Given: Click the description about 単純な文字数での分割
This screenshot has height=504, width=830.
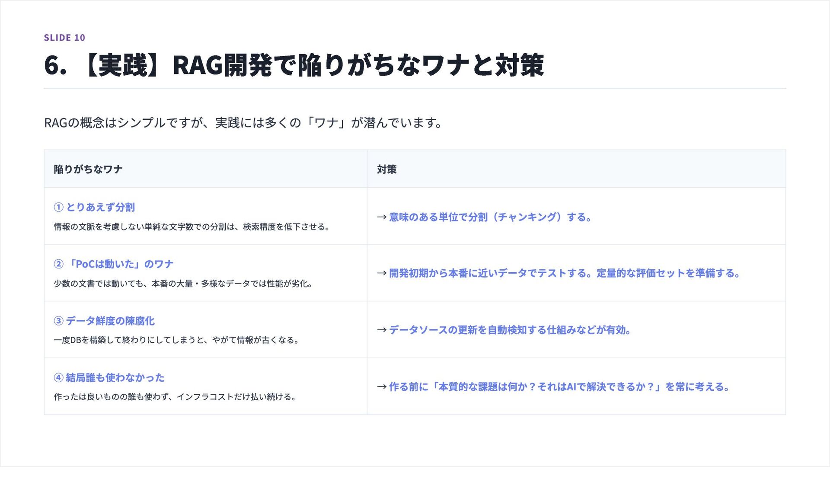Looking at the screenshot, I should (192, 227).
